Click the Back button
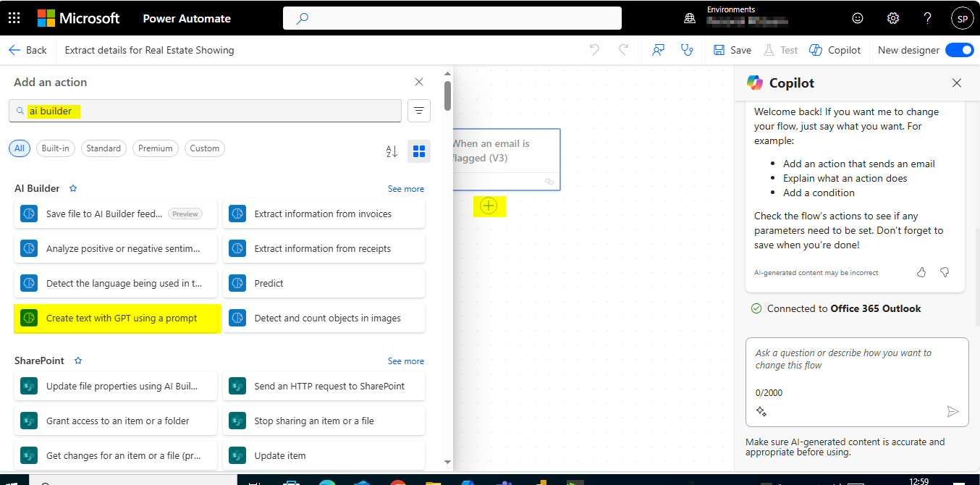 click(x=28, y=50)
